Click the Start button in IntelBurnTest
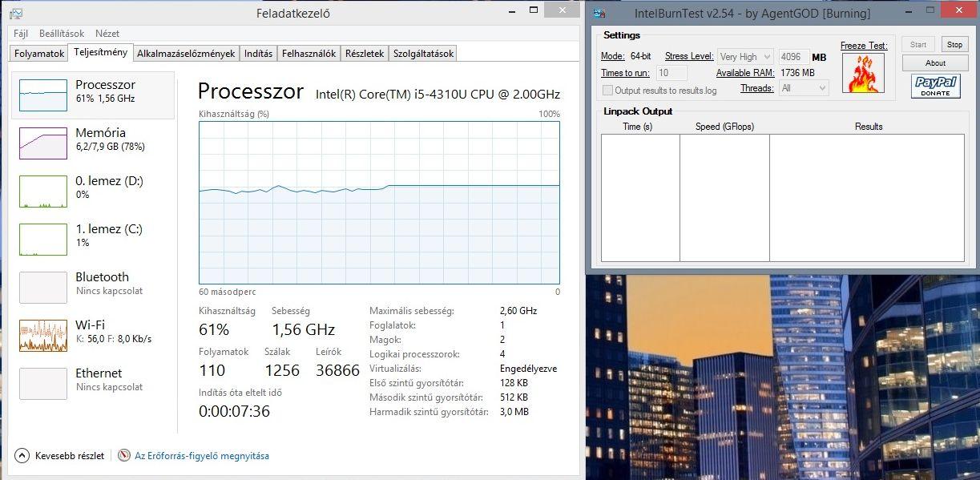 coord(918,45)
